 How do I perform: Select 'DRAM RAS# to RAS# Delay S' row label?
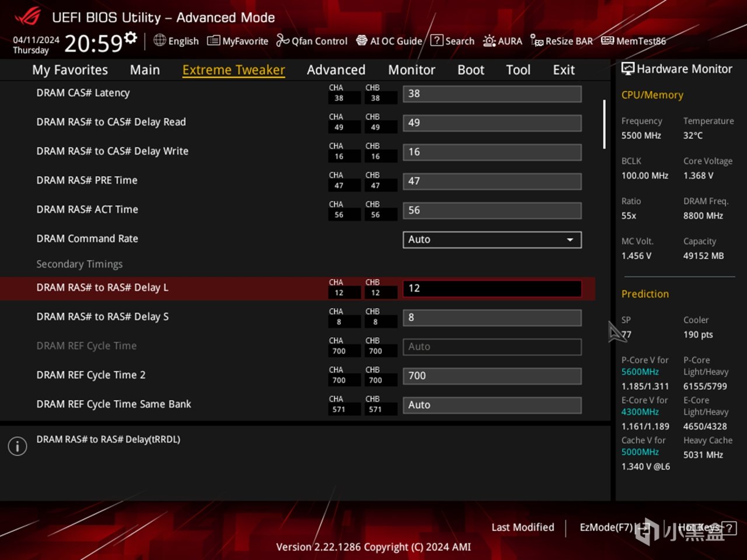point(102,317)
